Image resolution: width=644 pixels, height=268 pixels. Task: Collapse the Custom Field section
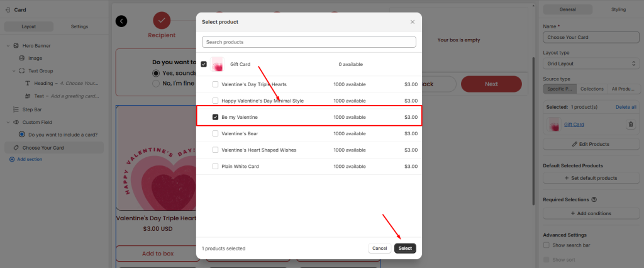click(x=8, y=122)
